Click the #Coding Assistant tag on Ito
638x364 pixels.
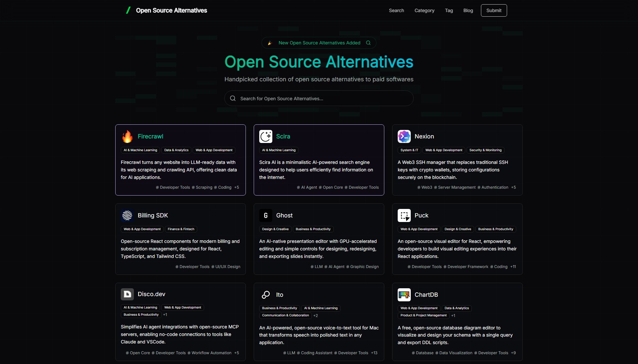[314, 353]
